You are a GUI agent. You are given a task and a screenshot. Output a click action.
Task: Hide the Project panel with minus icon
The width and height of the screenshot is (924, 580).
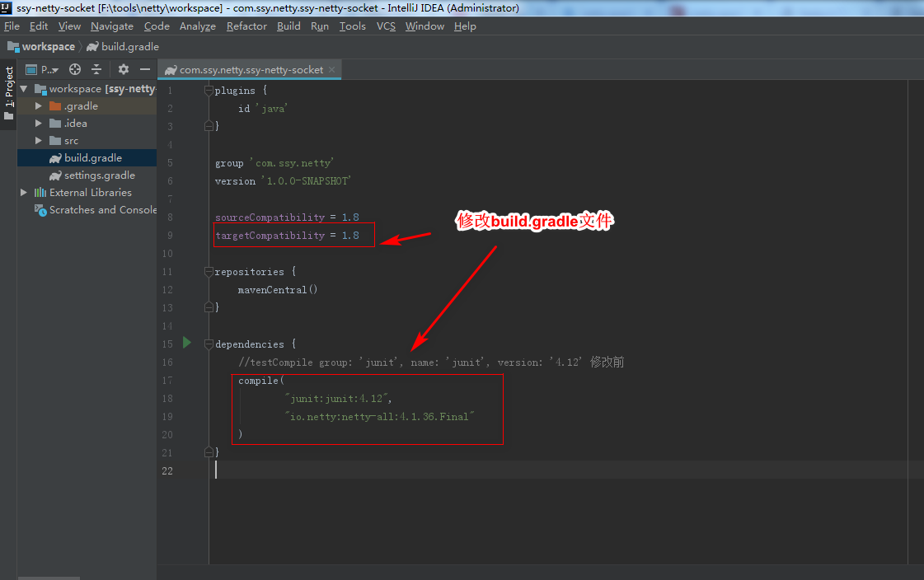point(145,69)
